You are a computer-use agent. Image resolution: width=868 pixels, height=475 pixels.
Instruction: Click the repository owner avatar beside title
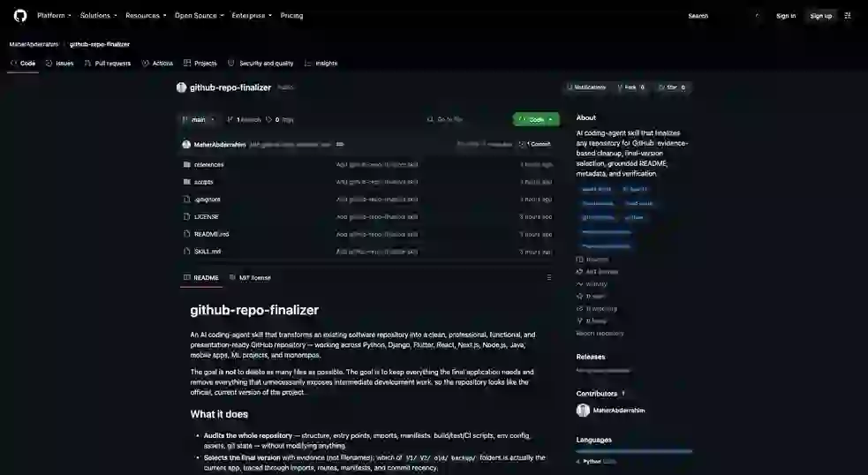tap(181, 87)
